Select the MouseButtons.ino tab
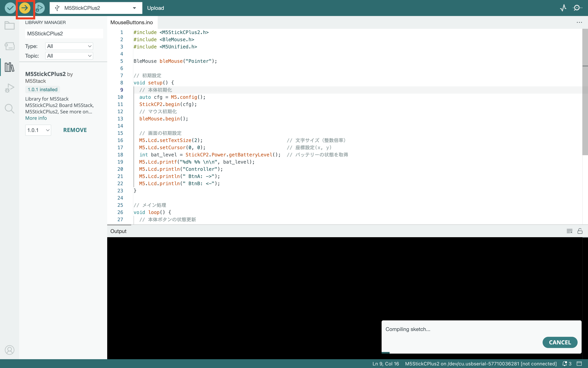Screen dimensions: 588x368 coord(131,22)
